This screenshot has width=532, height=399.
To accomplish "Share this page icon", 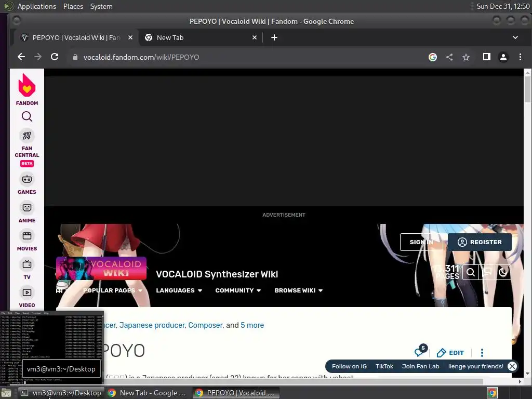I will [449, 57].
